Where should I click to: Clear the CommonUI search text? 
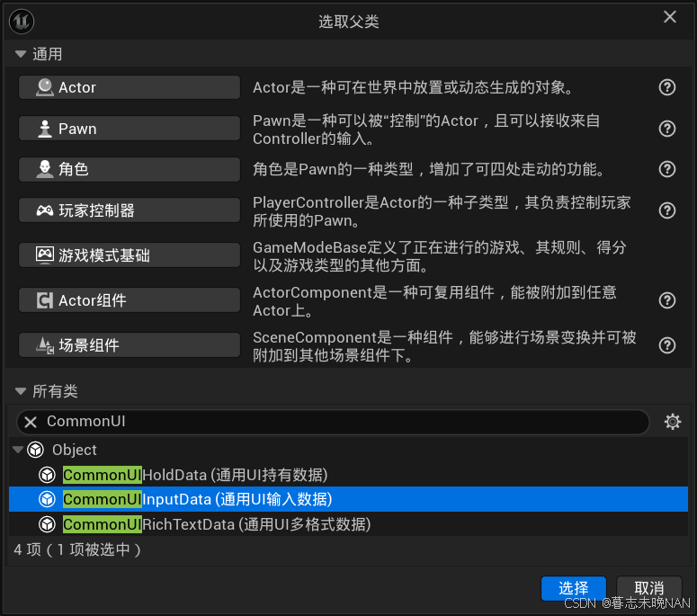click(x=31, y=422)
